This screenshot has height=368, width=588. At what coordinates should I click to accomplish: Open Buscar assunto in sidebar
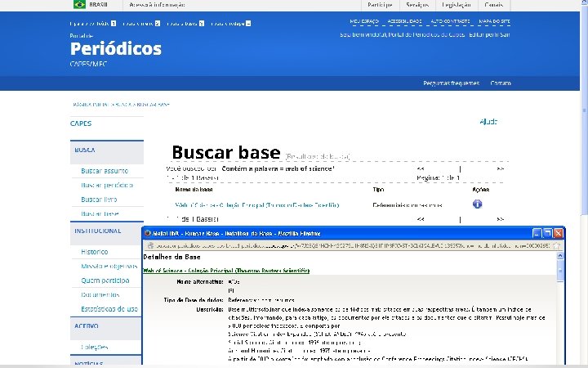105,171
